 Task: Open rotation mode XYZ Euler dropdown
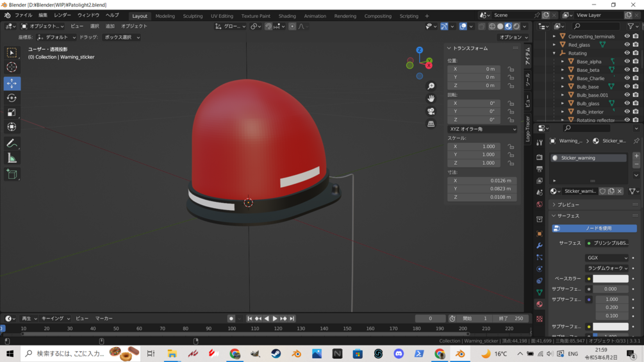coord(482,129)
